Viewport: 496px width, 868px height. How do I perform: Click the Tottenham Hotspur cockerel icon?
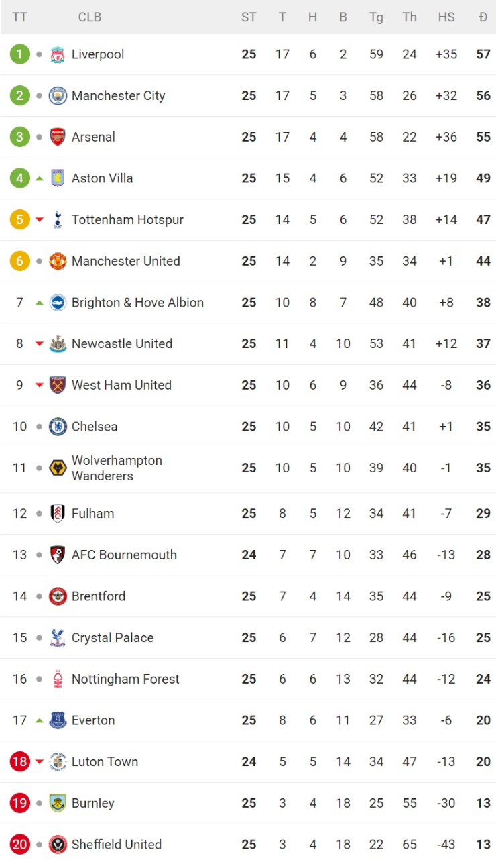point(58,219)
